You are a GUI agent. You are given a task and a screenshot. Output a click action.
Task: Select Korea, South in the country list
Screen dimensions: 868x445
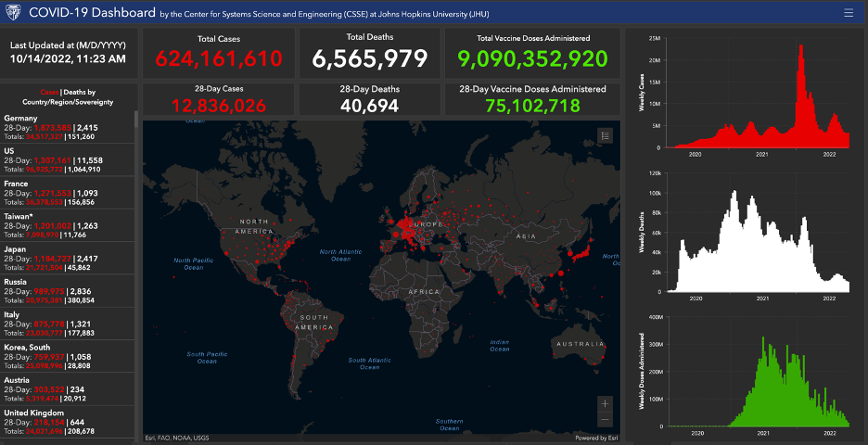(x=67, y=356)
